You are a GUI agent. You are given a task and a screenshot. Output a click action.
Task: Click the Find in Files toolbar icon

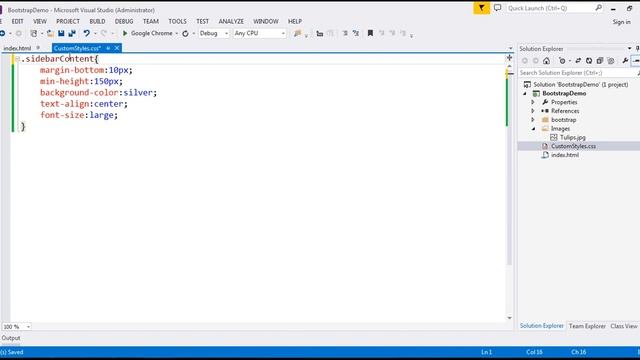297,33
